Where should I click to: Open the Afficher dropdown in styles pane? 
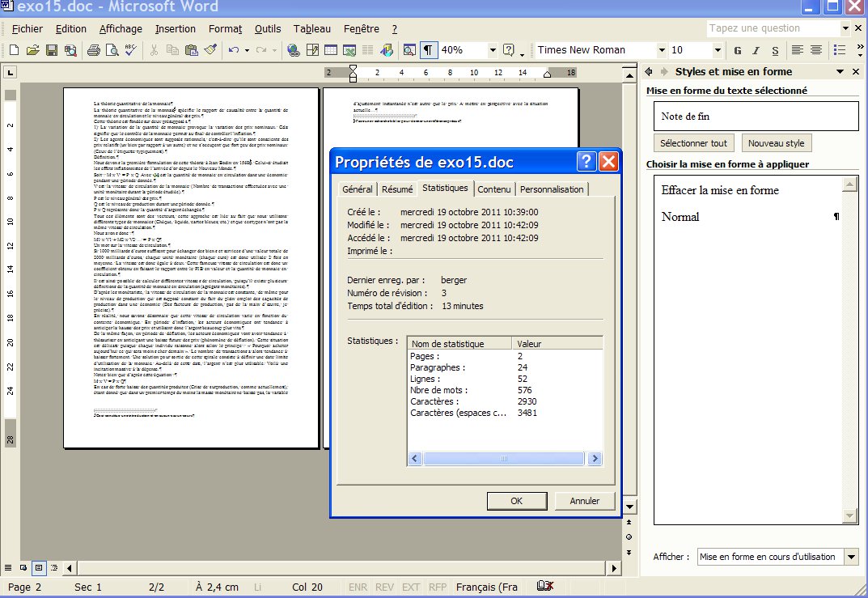pyautogui.click(x=851, y=557)
